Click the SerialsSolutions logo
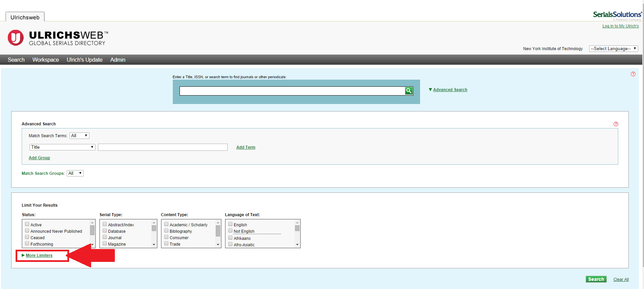This screenshot has width=644, height=289. tap(617, 15)
